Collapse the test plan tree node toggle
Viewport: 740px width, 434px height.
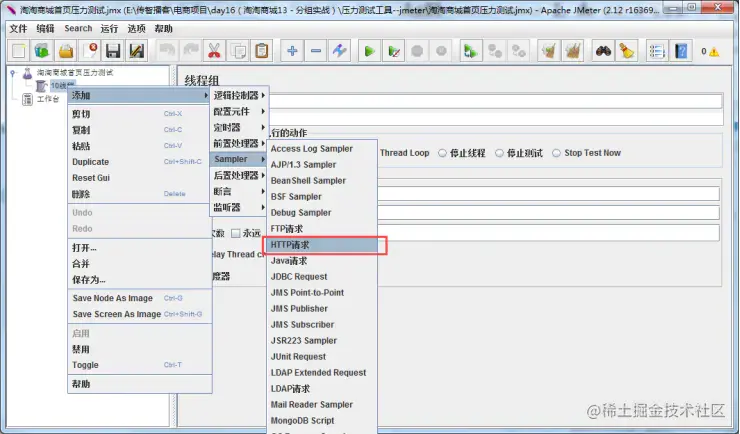(x=13, y=73)
